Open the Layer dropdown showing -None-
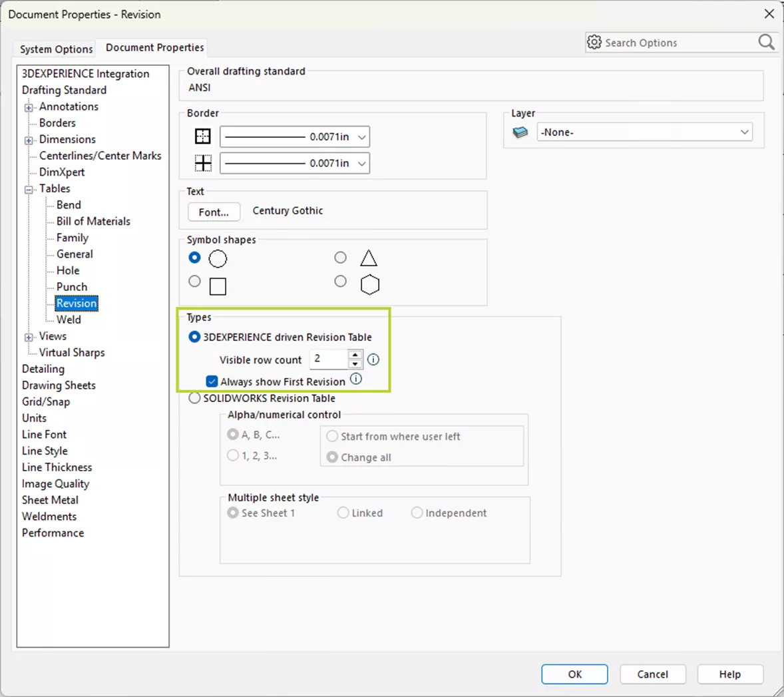The height and width of the screenshot is (697, 784). click(644, 132)
